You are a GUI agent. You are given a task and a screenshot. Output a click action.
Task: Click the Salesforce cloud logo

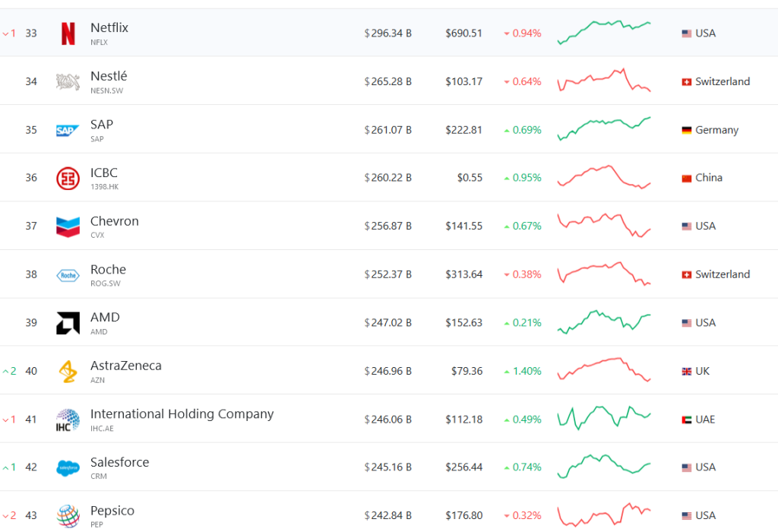click(x=68, y=467)
